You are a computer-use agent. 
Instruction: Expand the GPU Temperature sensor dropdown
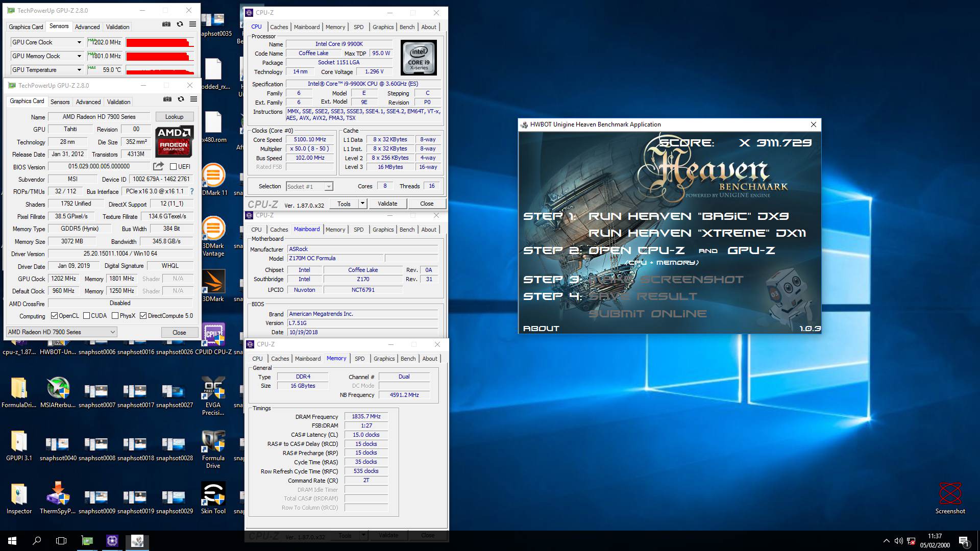pyautogui.click(x=79, y=70)
